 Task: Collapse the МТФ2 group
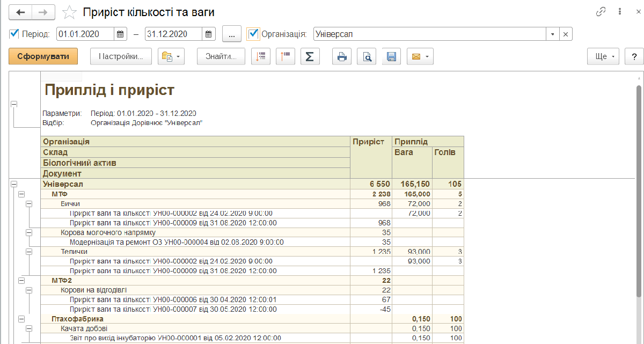[21, 281]
